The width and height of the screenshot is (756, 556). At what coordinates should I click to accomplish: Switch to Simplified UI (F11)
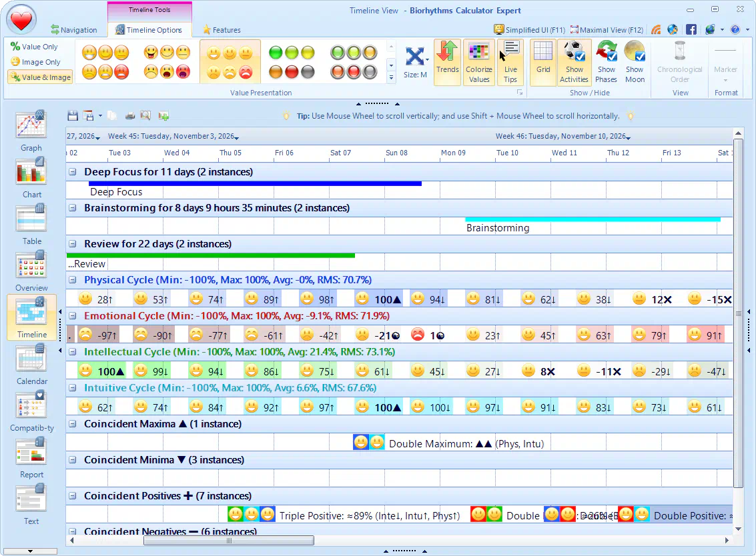[529, 29]
